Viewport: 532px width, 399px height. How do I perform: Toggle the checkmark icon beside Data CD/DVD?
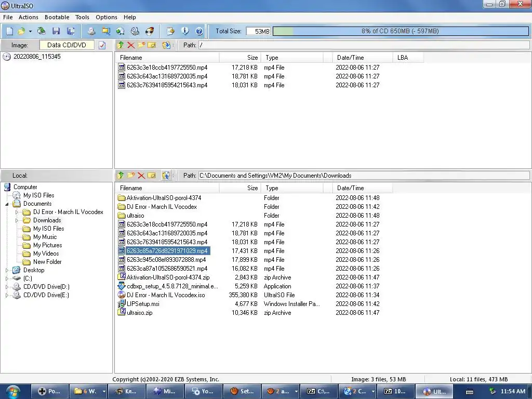click(102, 45)
